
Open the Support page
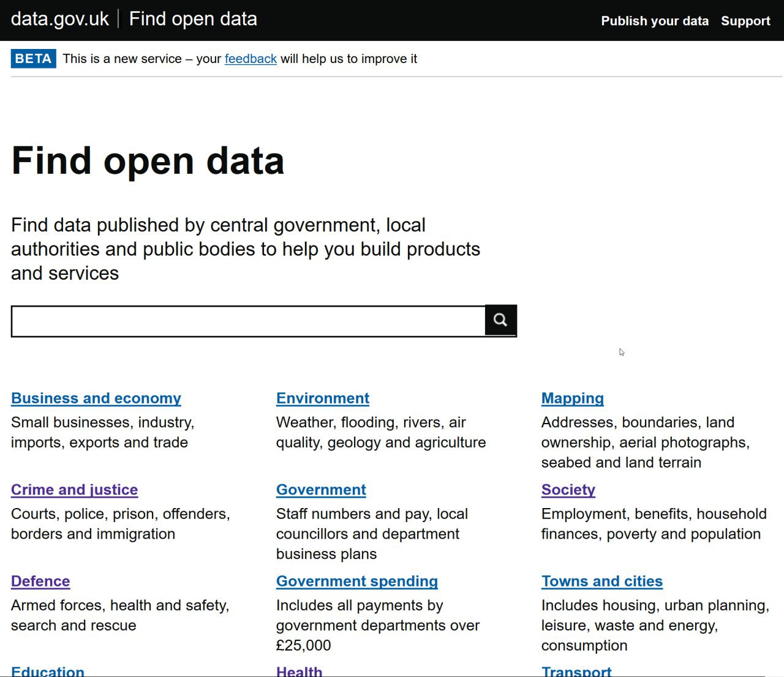coord(745,21)
